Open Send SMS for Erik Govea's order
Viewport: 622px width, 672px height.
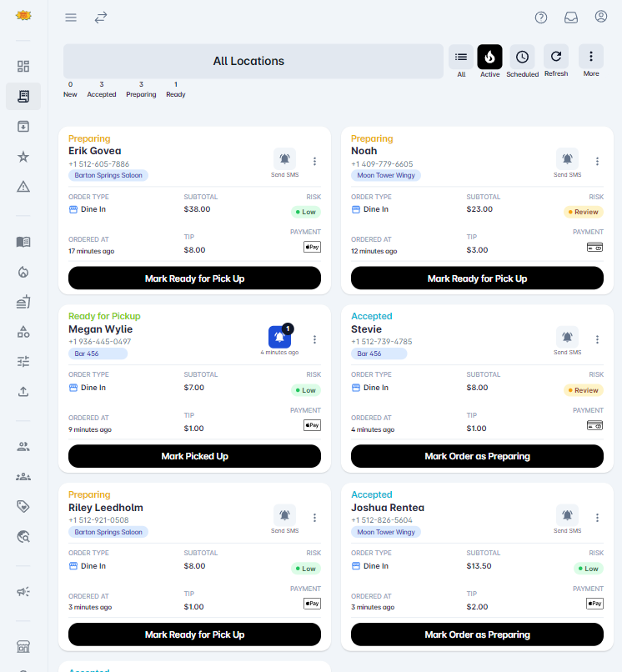pos(284,158)
